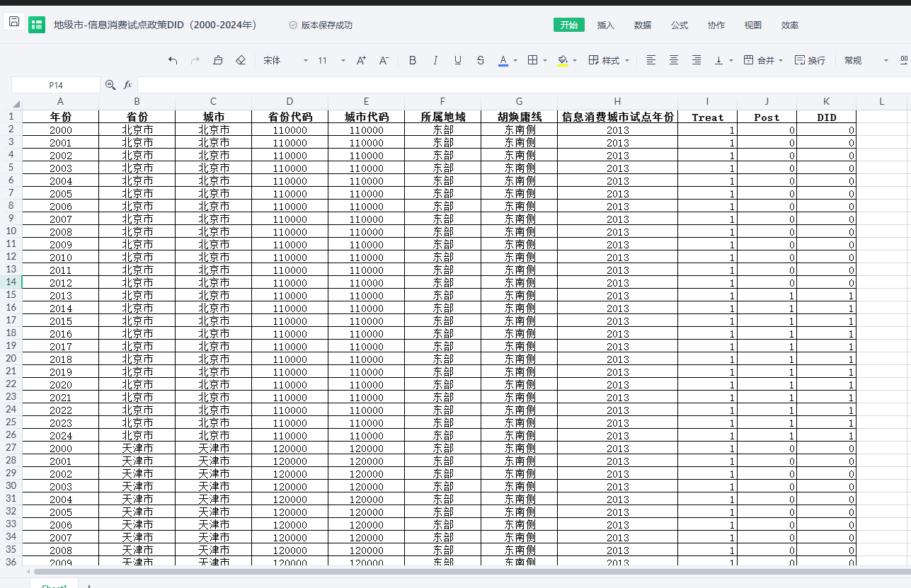This screenshot has height=588, width=911.
Task: Click the 所属地域 header cell
Action: click(443, 117)
